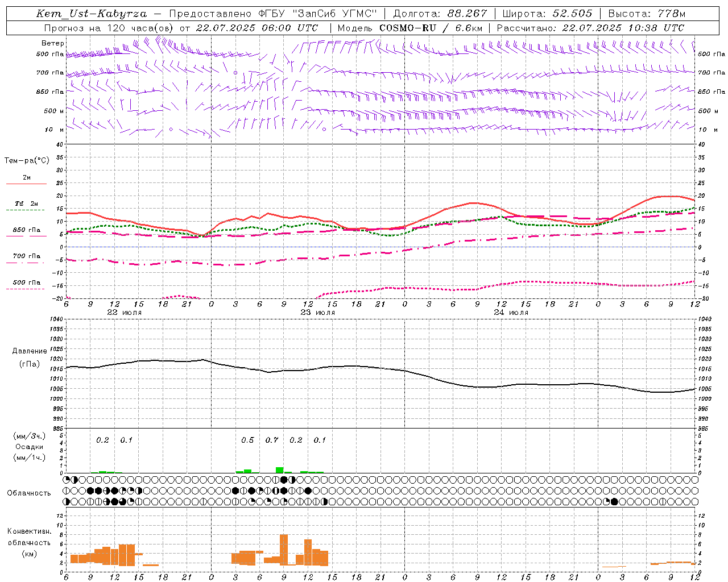
Task: Click the 0.7 precipitation amount value
Action: pos(272,440)
